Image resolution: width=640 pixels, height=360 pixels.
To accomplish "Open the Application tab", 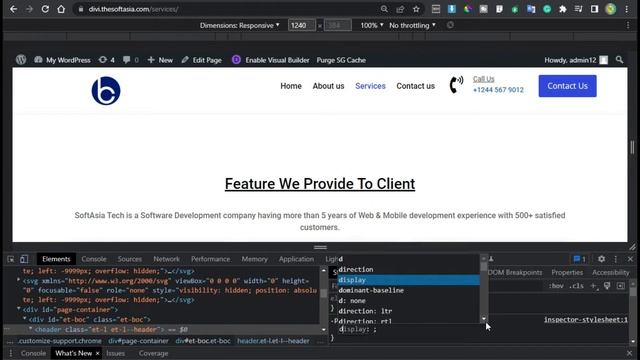I will [296, 259].
